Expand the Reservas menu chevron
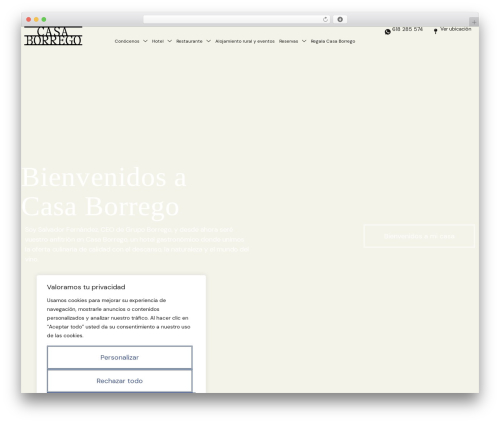 pyautogui.click(x=304, y=41)
